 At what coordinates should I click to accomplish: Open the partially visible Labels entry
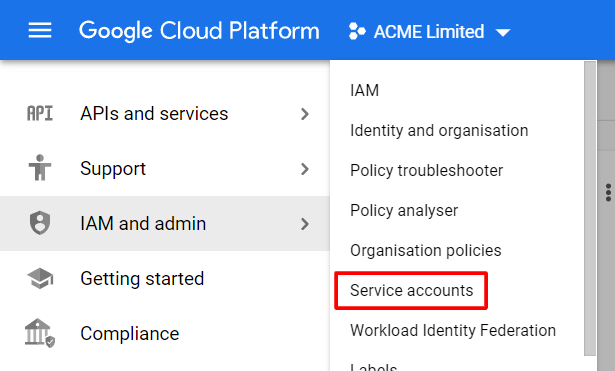tap(373, 367)
